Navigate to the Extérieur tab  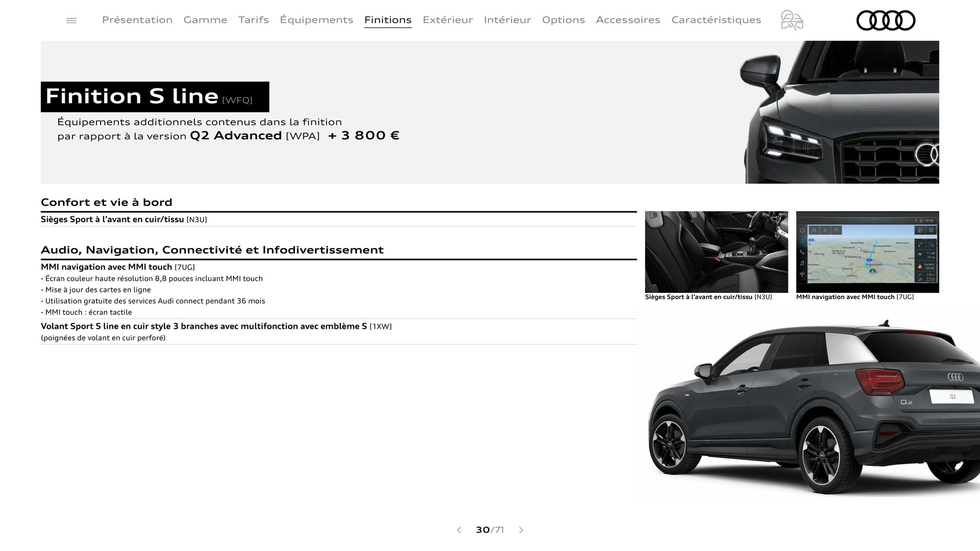(448, 20)
